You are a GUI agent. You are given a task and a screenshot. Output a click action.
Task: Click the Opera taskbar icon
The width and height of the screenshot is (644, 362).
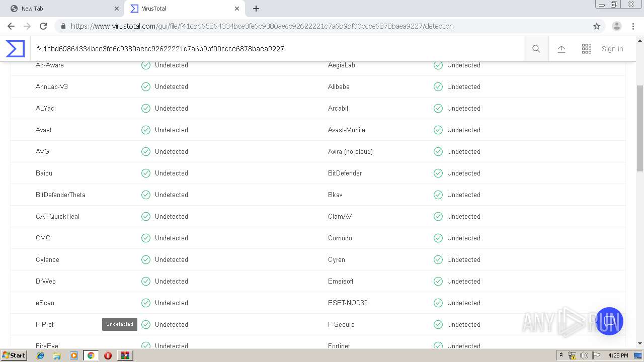pyautogui.click(x=108, y=355)
